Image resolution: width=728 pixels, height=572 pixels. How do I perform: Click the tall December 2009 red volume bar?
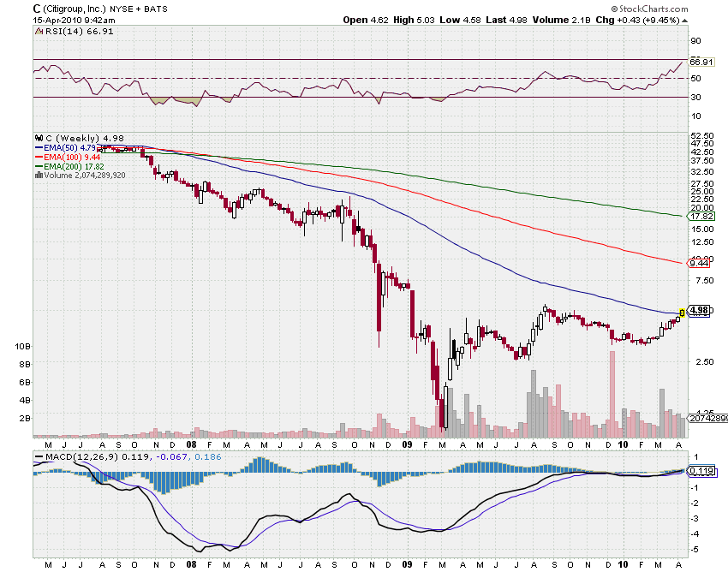[612, 394]
